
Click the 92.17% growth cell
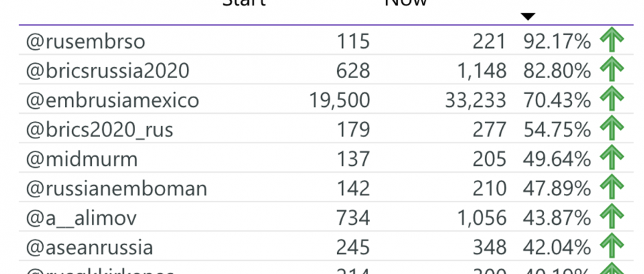coord(557,42)
